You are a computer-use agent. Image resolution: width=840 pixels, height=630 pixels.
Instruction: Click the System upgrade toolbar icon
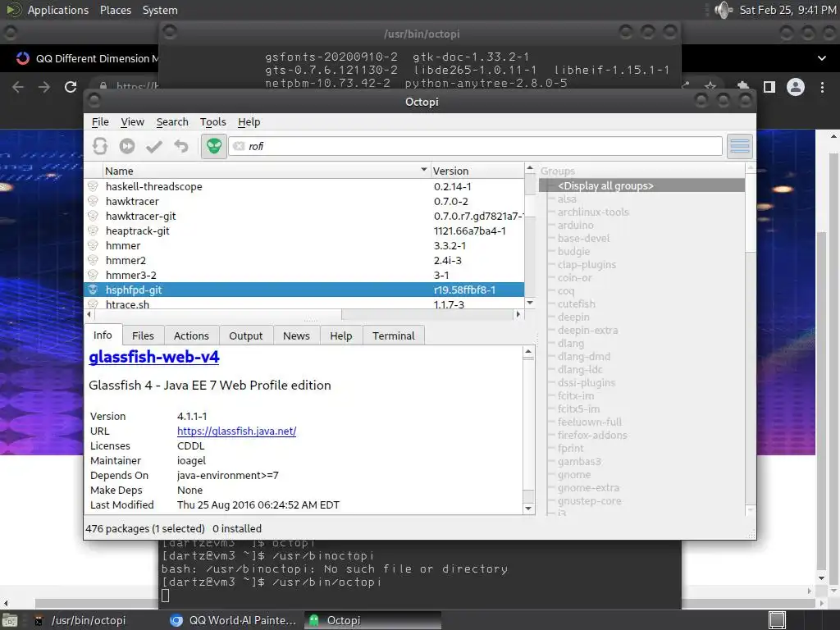point(127,146)
